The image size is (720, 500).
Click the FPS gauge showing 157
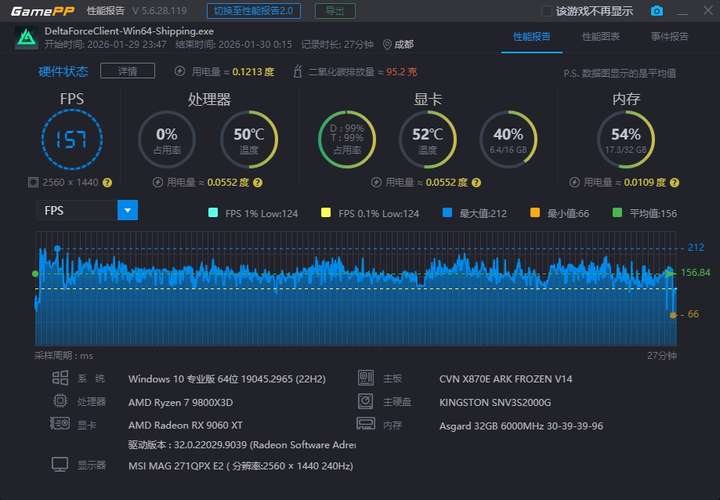click(x=72, y=139)
